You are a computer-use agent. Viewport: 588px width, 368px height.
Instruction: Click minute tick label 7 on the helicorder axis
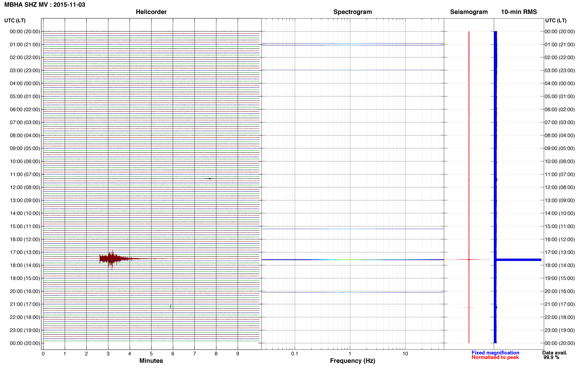[x=195, y=354]
